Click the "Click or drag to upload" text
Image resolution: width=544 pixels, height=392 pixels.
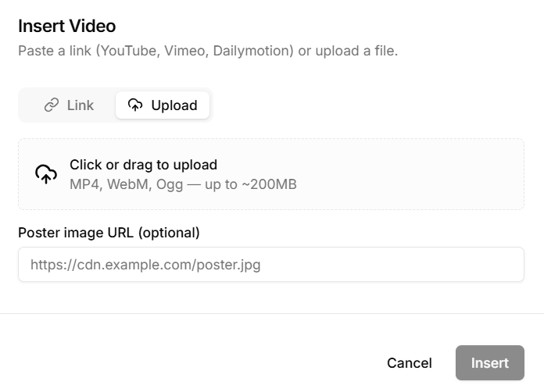143,165
